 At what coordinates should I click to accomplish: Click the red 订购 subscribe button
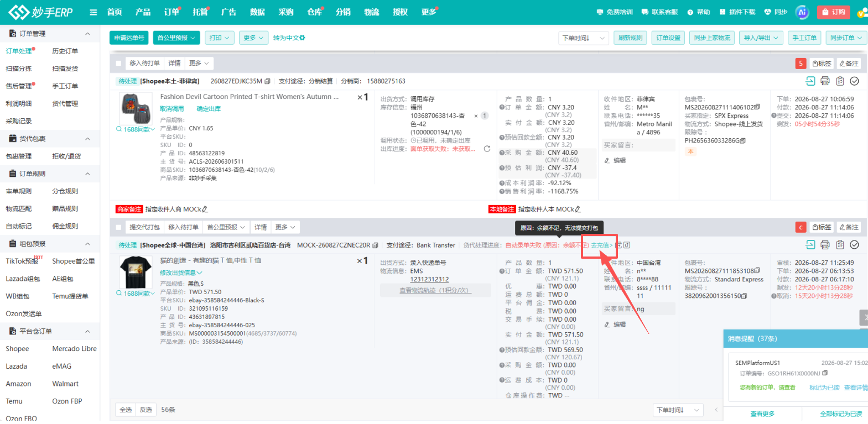(x=834, y=12)
